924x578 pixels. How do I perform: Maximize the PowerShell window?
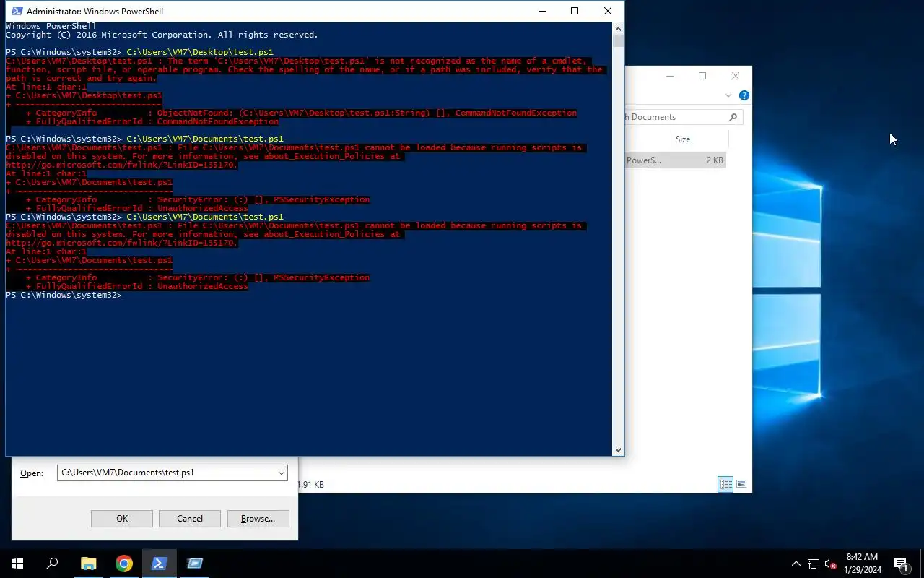(575, 11)
